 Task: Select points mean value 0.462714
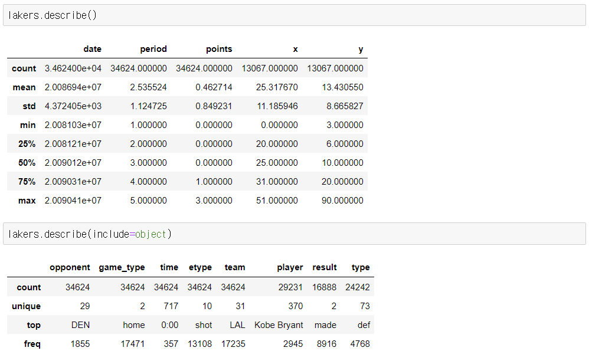[214, 87]
